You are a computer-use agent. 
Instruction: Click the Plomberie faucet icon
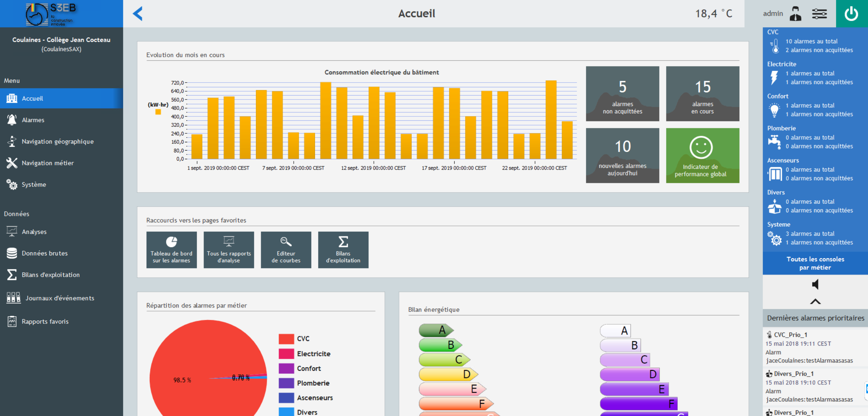[774, 142]
